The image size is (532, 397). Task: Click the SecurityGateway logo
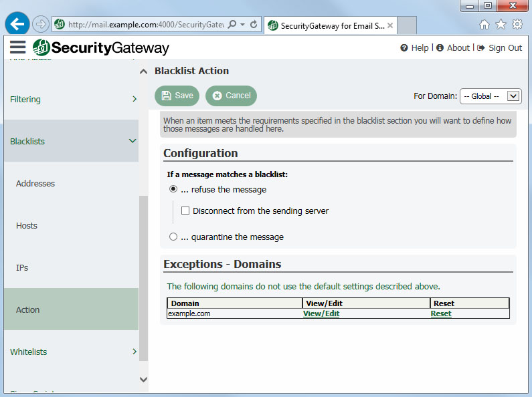[x=101, y=47]
